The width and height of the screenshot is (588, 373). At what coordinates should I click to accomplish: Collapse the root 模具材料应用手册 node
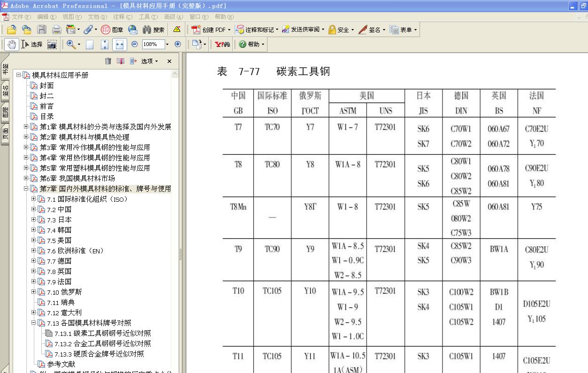point(19,75)
